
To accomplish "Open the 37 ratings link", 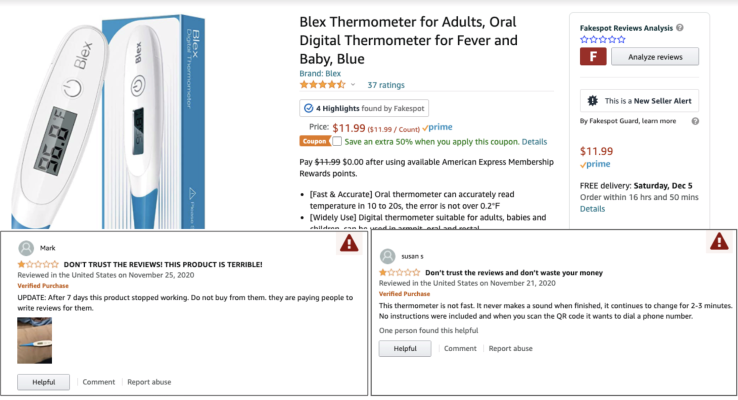I will click(x=386, y=85).
